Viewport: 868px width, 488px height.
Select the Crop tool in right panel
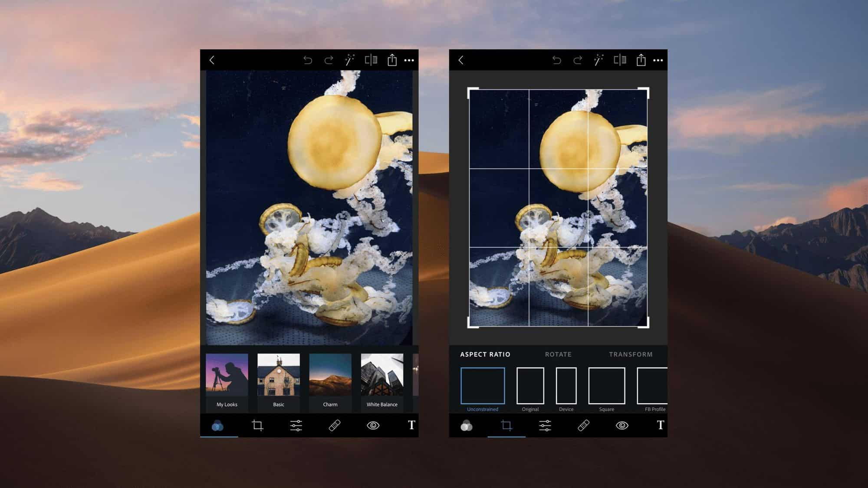click(506, 425)
